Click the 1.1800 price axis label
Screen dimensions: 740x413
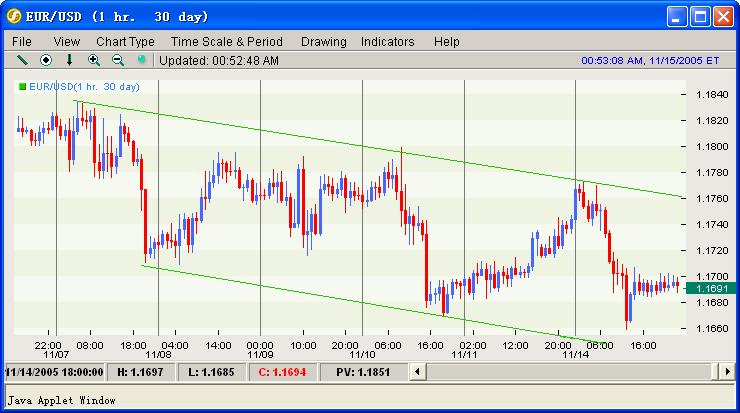click(712, 146)
